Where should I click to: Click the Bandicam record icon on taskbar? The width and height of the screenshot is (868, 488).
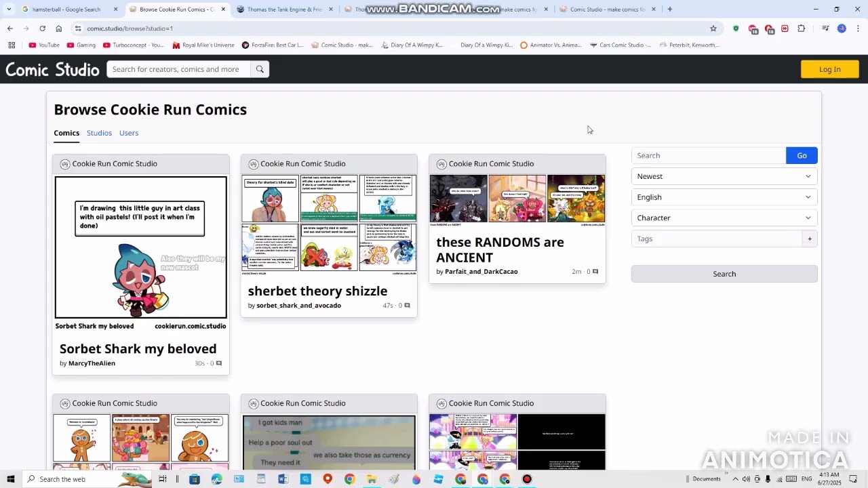527,479
